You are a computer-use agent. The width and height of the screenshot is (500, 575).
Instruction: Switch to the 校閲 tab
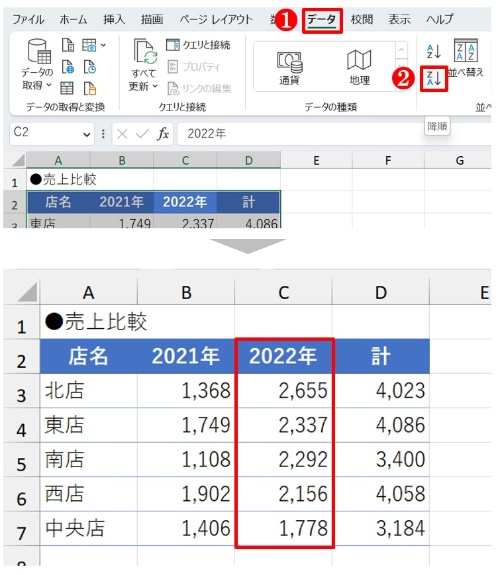[362, 19]
